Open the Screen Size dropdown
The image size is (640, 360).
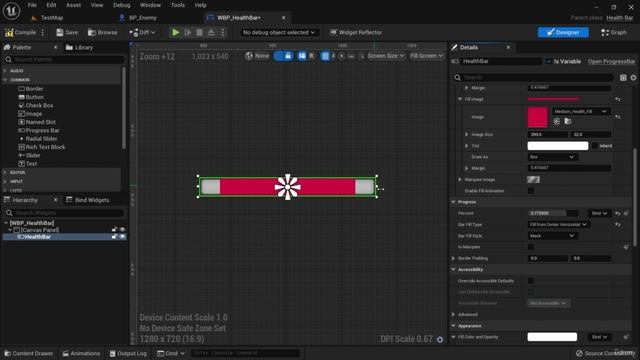pyautogui.click(x=385, y=56)
